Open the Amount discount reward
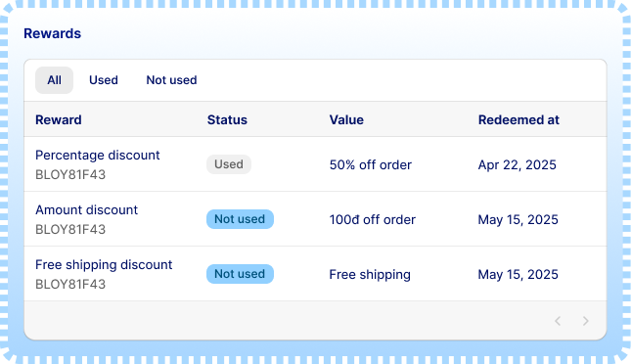This screenshot has height=364, width=631. (86, 209)
